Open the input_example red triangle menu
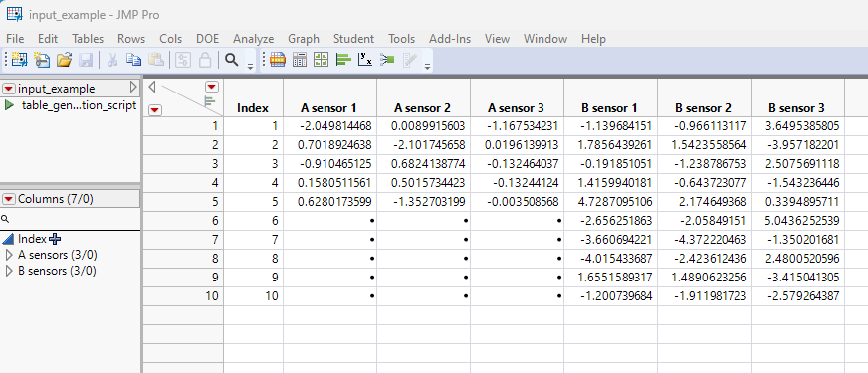The image size is (868, 373). pos(9,89)
